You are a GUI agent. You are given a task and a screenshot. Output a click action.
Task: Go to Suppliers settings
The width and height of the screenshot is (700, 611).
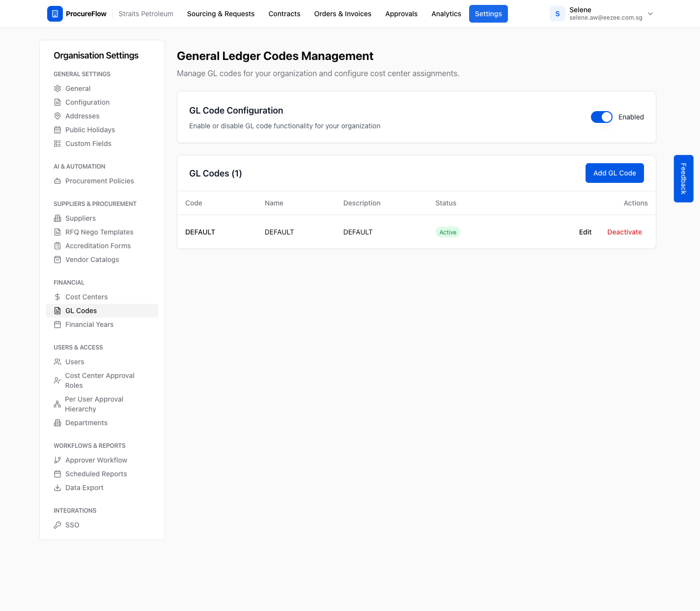pos(102,218)
